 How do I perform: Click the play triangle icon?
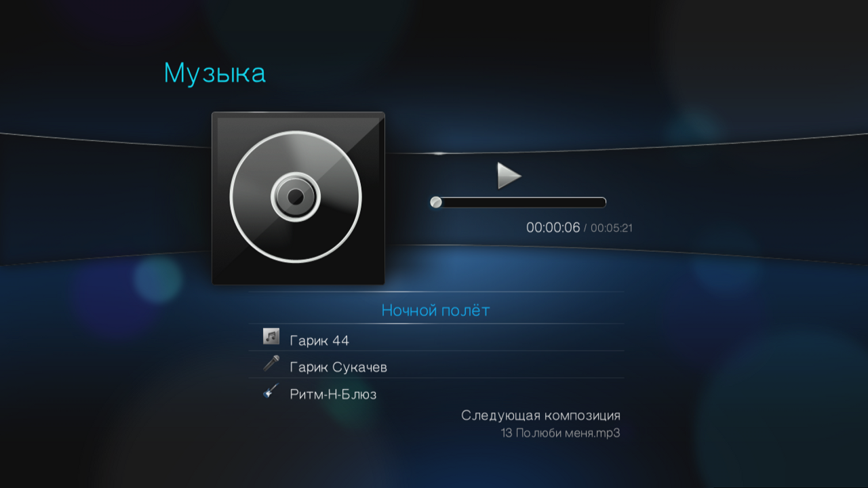coord(509,176)
